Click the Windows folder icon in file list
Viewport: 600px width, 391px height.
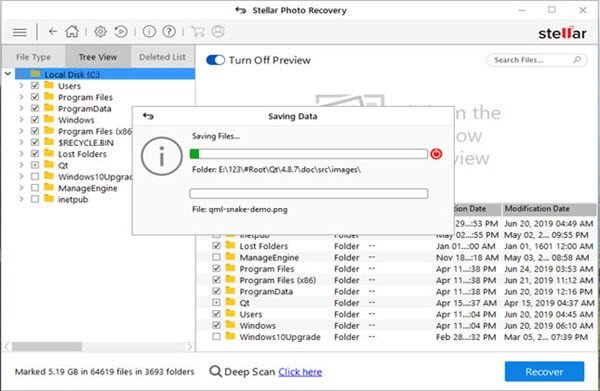(230, 325)
